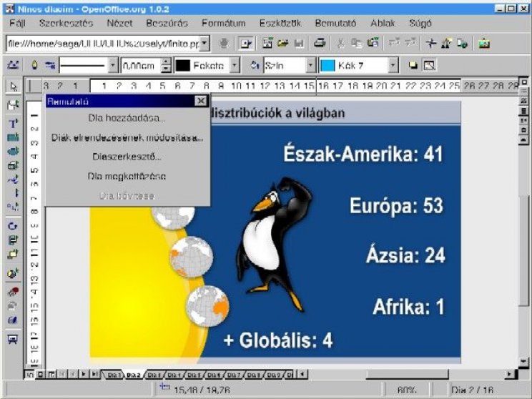Select the Rectangle tool

click(13, 137)
